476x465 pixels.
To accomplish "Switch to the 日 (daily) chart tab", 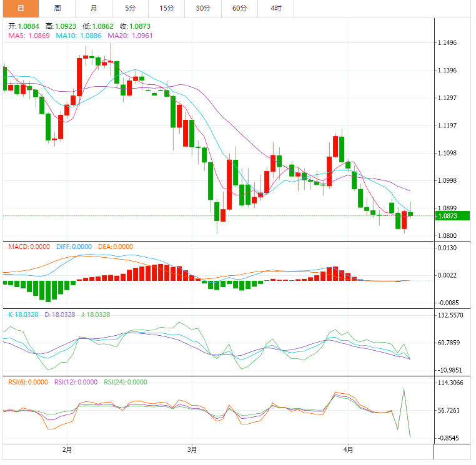I will coord(20,8).
